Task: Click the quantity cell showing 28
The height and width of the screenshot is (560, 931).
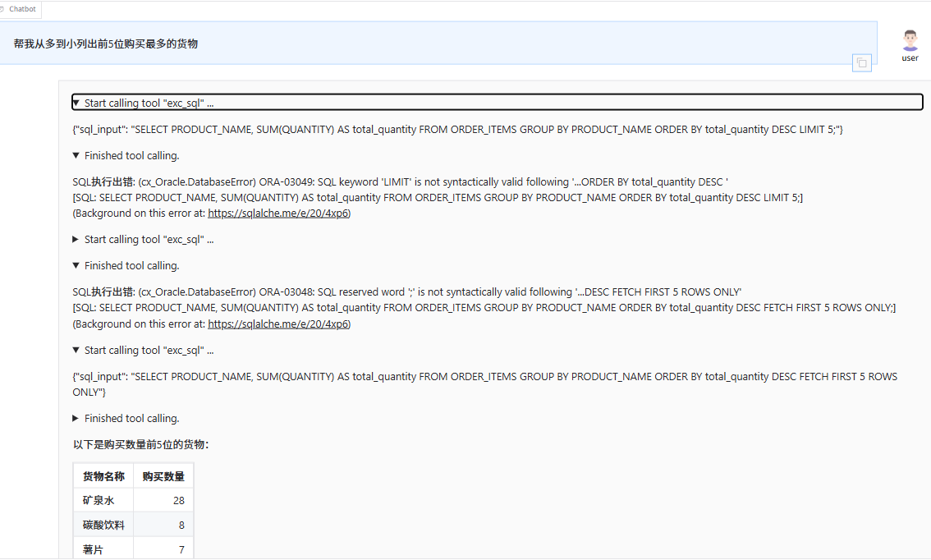Action: tap(163, 501)
